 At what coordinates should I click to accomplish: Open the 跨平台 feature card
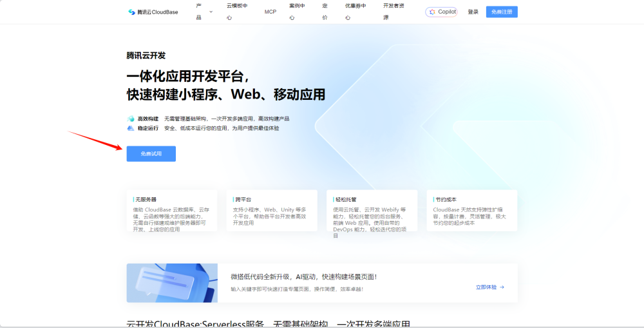[x=272, y=211]
